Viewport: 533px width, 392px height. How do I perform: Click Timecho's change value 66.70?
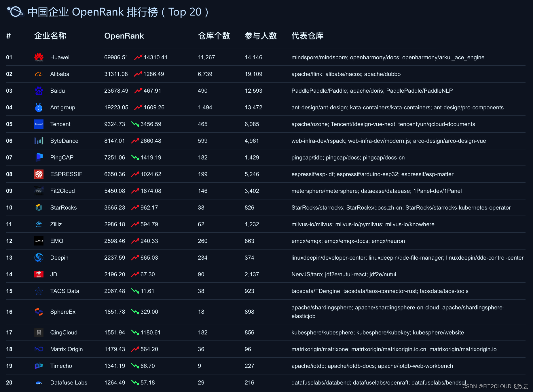147,366
